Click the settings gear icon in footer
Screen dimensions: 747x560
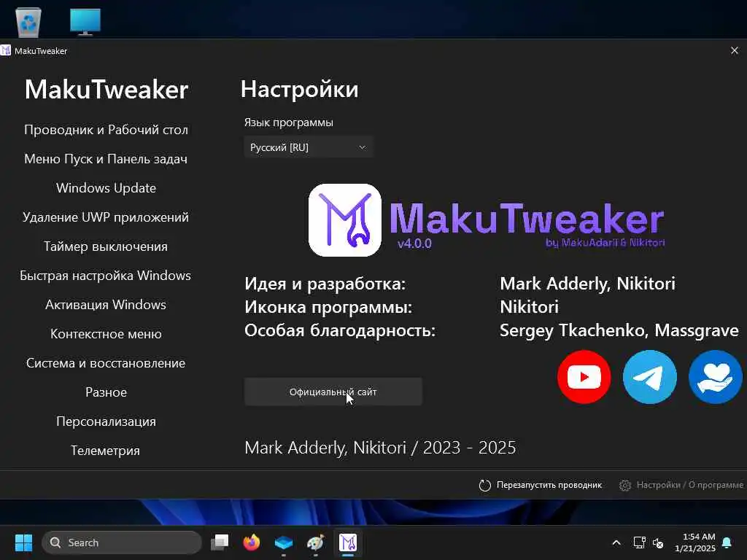coord(624,485)
